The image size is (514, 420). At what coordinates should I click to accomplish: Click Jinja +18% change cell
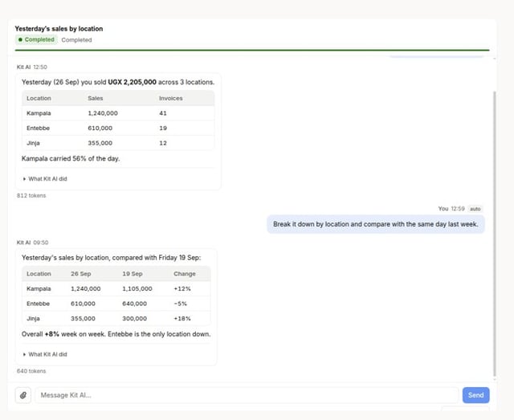pos(182,318)
